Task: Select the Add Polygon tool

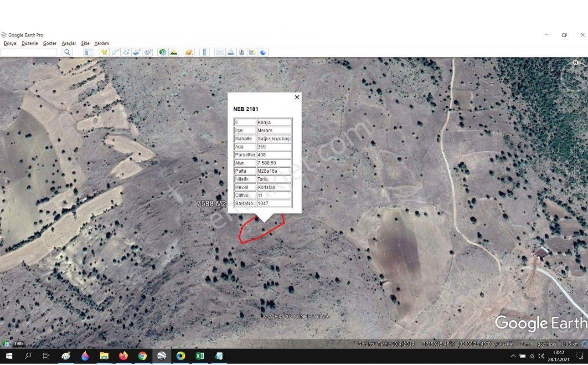Action: click(115, 52)
